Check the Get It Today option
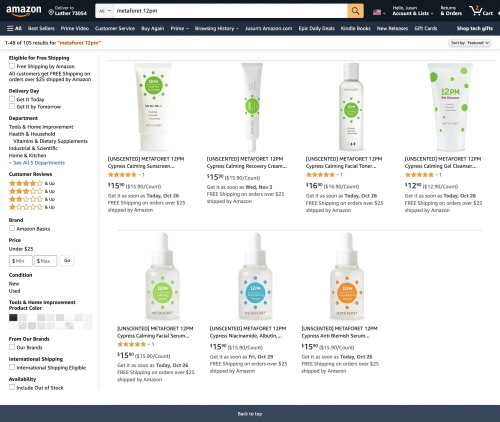This screenshot has height=422, width=500. coord(12,99)
